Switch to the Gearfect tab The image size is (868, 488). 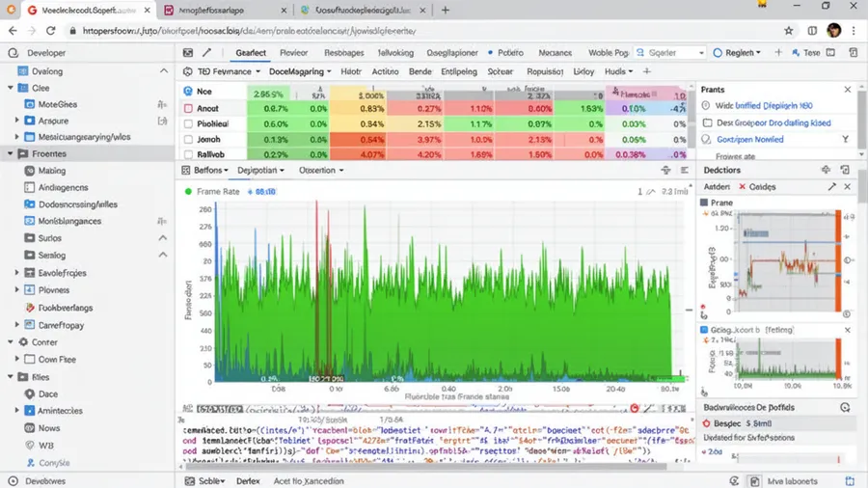click(251, 53)
